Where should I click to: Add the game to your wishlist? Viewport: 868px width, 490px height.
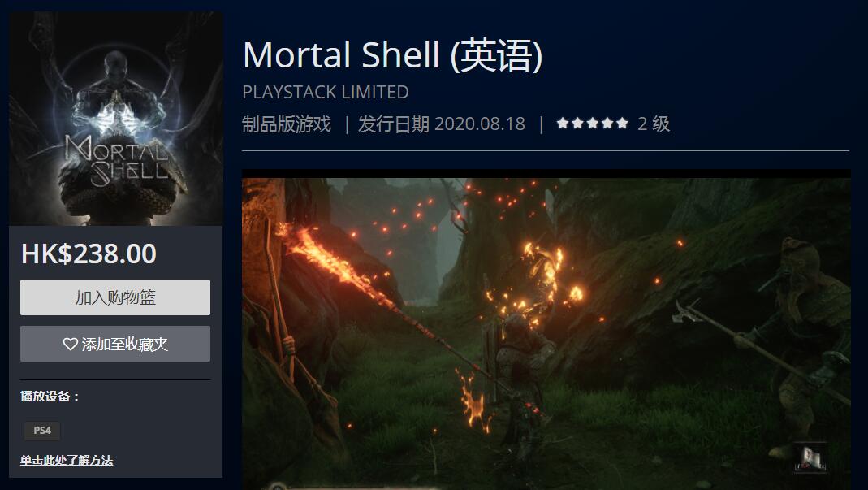[x=115, y=344]
